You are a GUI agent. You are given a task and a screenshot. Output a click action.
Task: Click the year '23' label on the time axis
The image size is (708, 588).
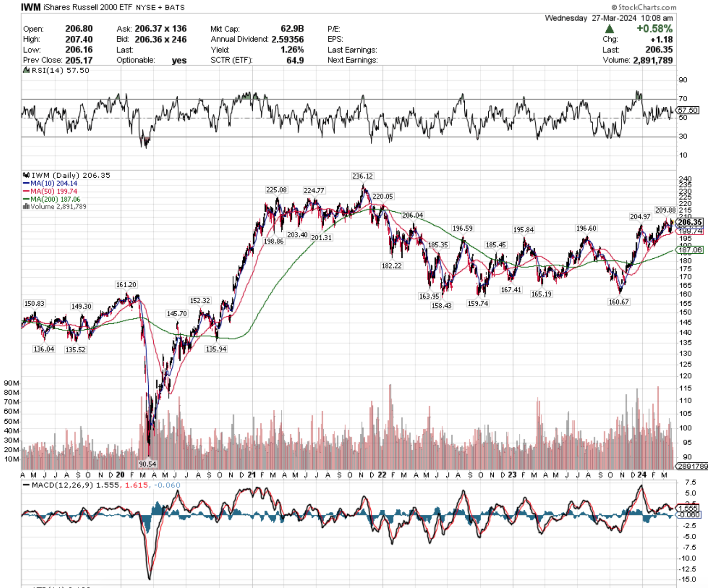click(512, 474)
